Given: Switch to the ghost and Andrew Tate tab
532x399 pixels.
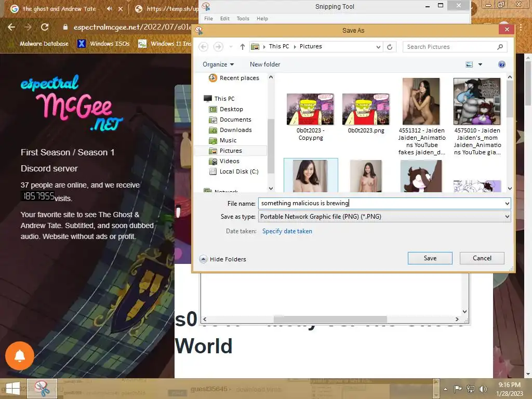Looking at the screenshot, I should pyautogui.click(x=59, y=9).
